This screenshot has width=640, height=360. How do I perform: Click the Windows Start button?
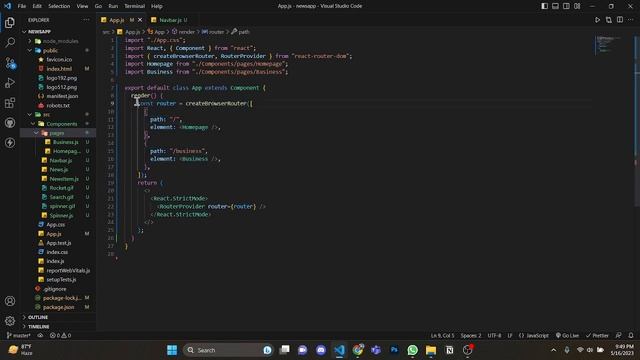tap(172, 350)
